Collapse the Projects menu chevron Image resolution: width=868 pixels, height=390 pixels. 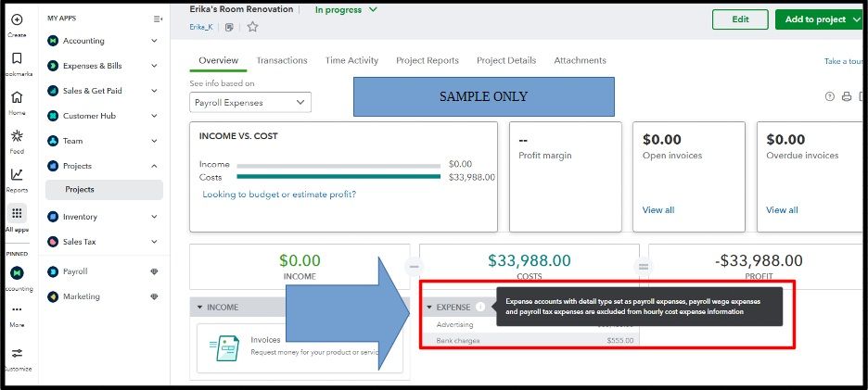click(155, 166)
